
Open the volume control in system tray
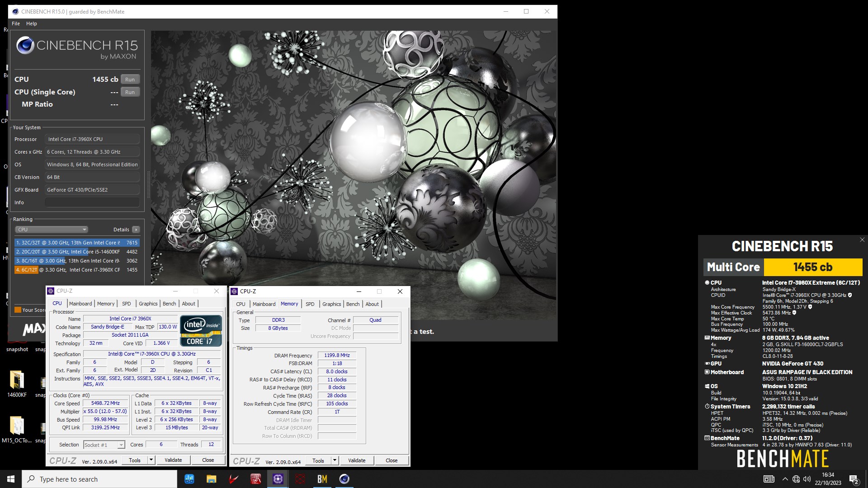coord(807,479)
